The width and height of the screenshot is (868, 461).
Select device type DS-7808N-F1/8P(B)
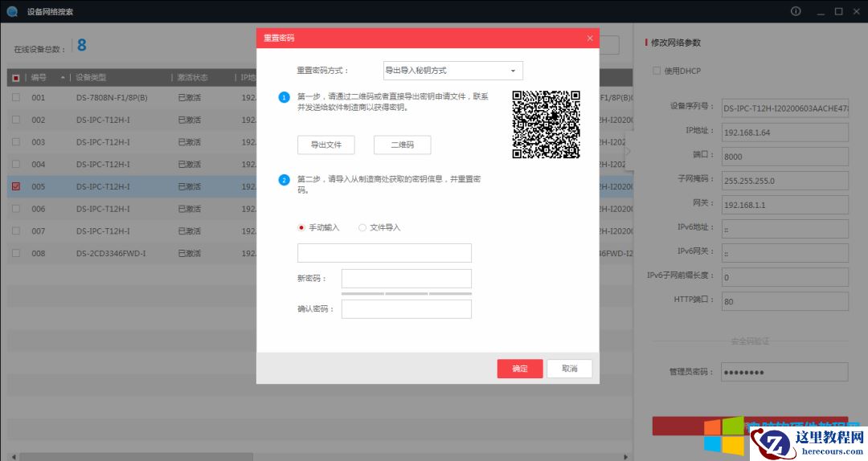pos(112,98)
